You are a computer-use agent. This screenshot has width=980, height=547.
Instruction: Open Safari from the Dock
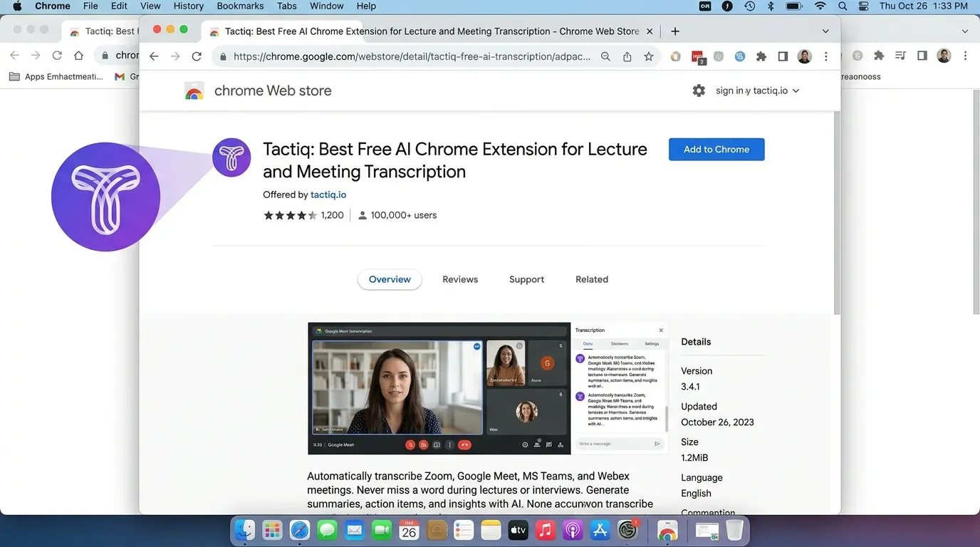pyautogui.click(x=300, y=530)
